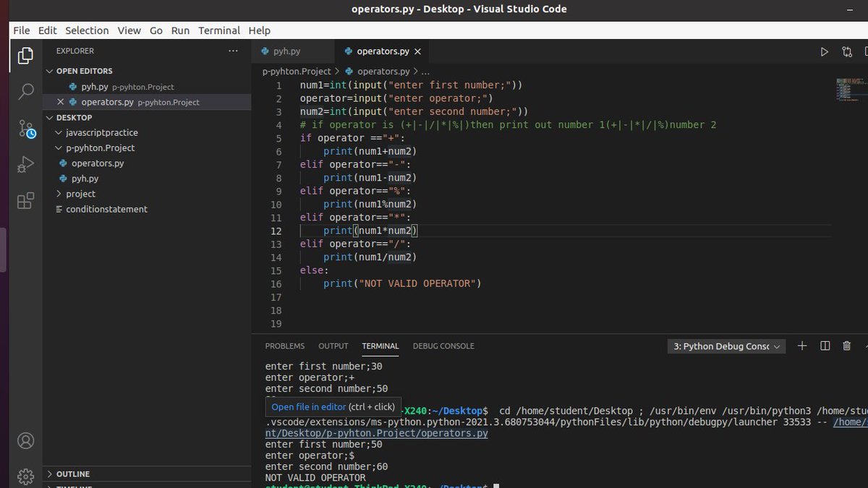Click the open changes compare icon
Screen dimensions: 868x488
click(x=847, y=51)
